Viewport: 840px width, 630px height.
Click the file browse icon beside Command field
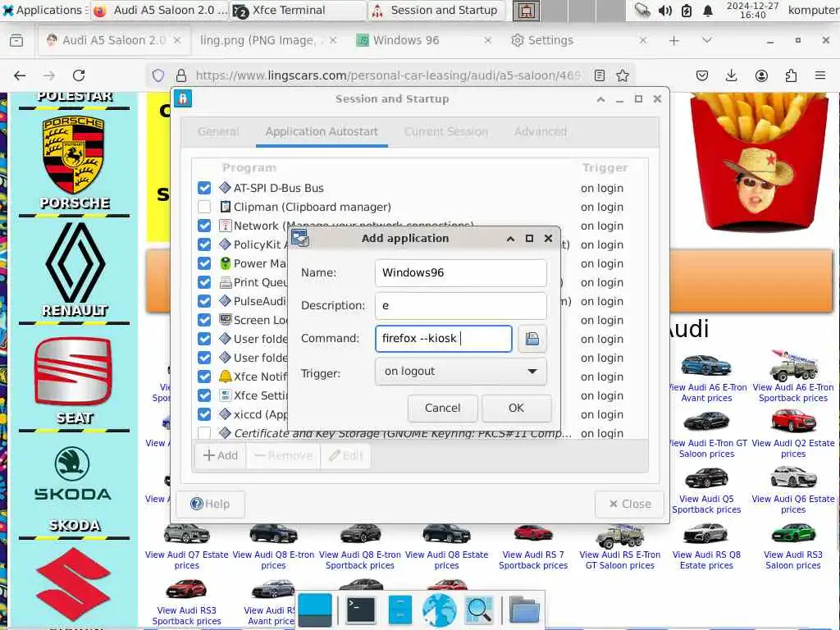pos(532,339)
